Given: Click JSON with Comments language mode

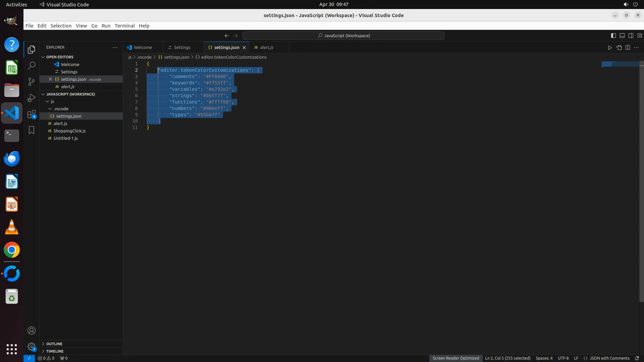Looking at the screenshot, I should [609, 358].
